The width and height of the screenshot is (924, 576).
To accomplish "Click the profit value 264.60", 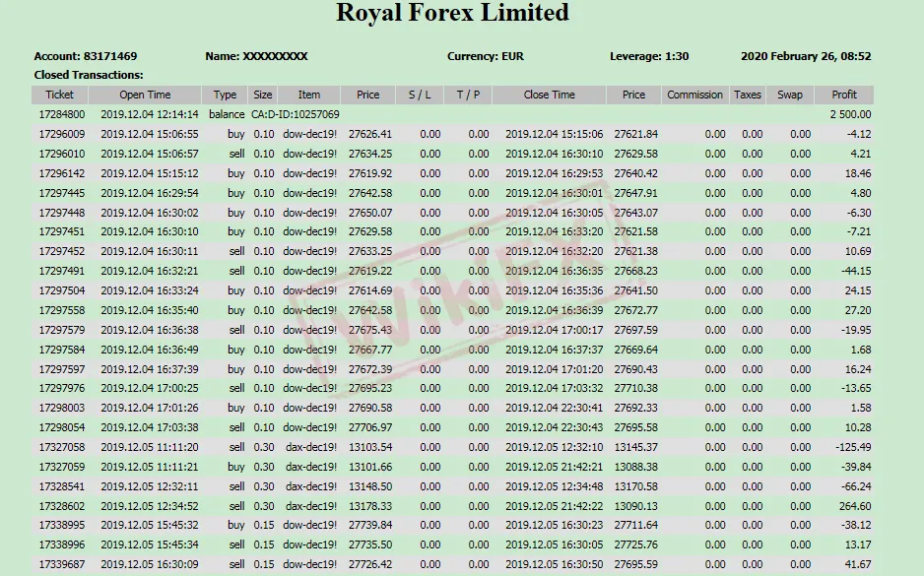I will (x=856, y=506).
